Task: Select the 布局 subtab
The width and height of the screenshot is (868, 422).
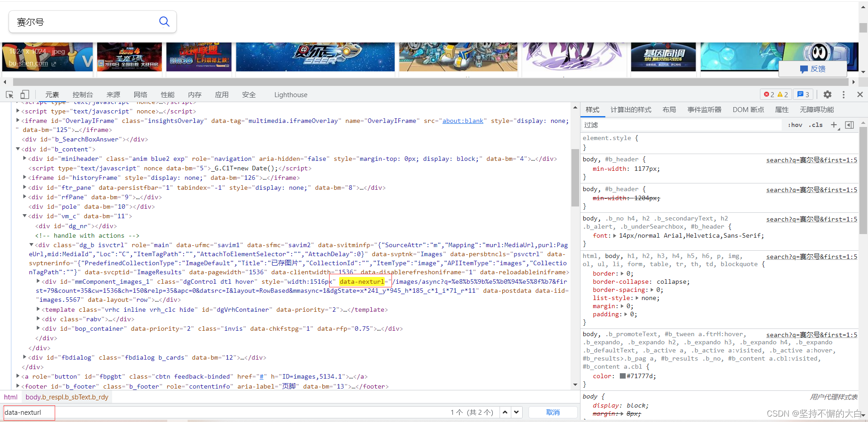Action: 670,110
